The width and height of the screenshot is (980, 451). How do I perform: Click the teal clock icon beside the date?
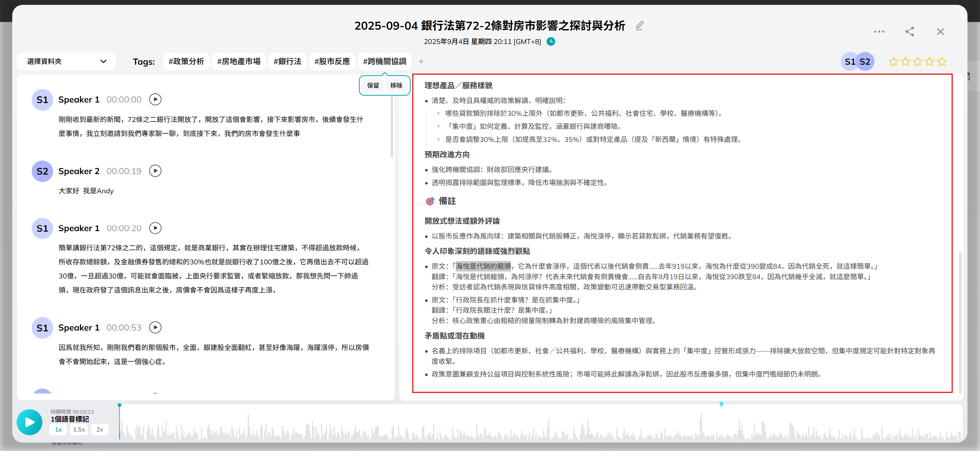coord(551,41)
